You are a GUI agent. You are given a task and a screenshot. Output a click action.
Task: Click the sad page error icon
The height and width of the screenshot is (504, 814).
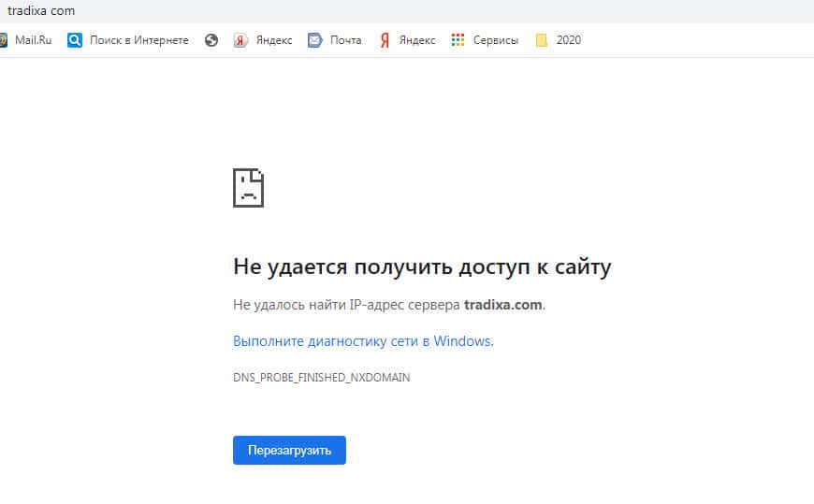tap(248, 188)
